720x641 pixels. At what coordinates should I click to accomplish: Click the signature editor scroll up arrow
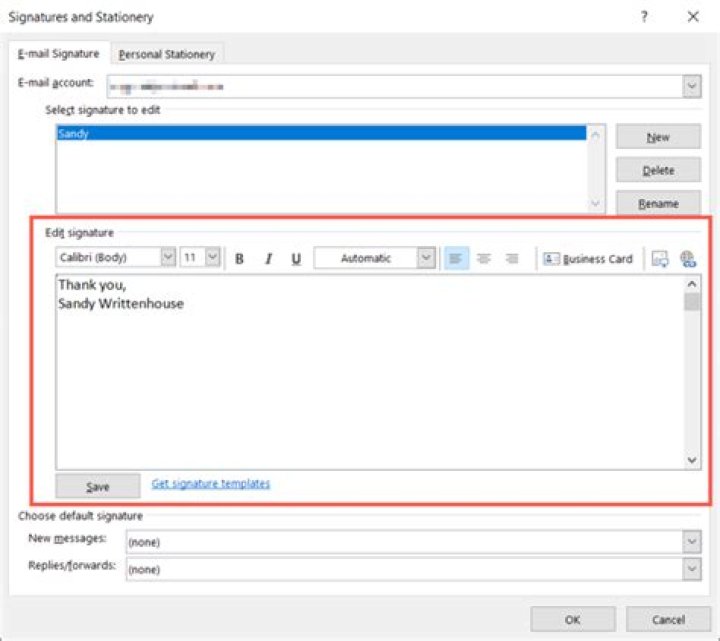click(x=692, y=284)
